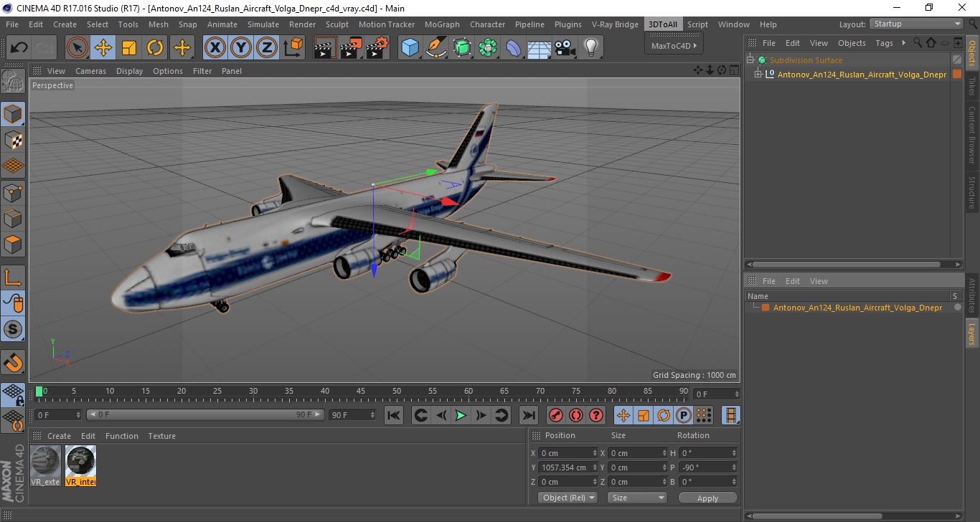The width and height of the screenshot is (980, 522).
Task: Switch to Polygons mode
Action: click(x=13, y=244)
